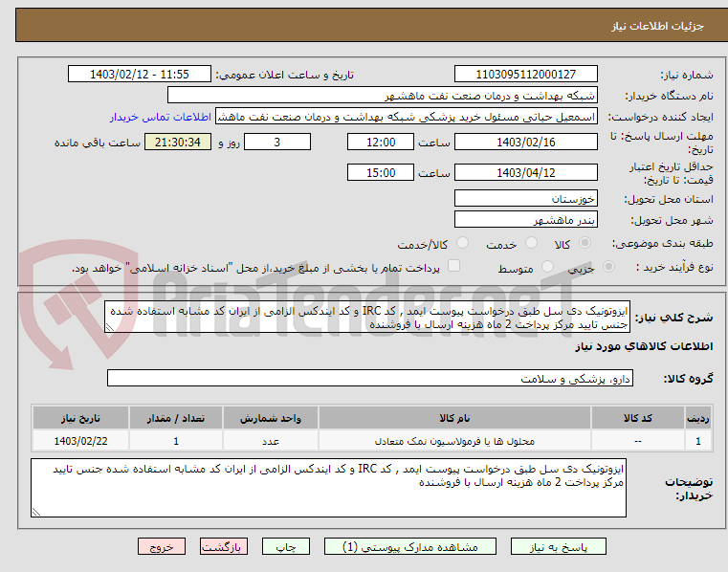Click the نام کالا column header
The width and height of the screenshot is (728, 572).
tap(454, 418)
